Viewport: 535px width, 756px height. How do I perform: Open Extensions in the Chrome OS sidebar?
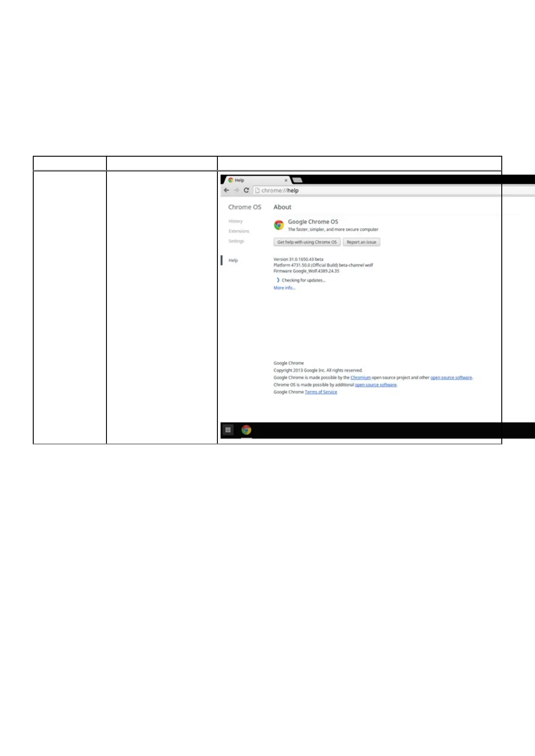point(239,231)
